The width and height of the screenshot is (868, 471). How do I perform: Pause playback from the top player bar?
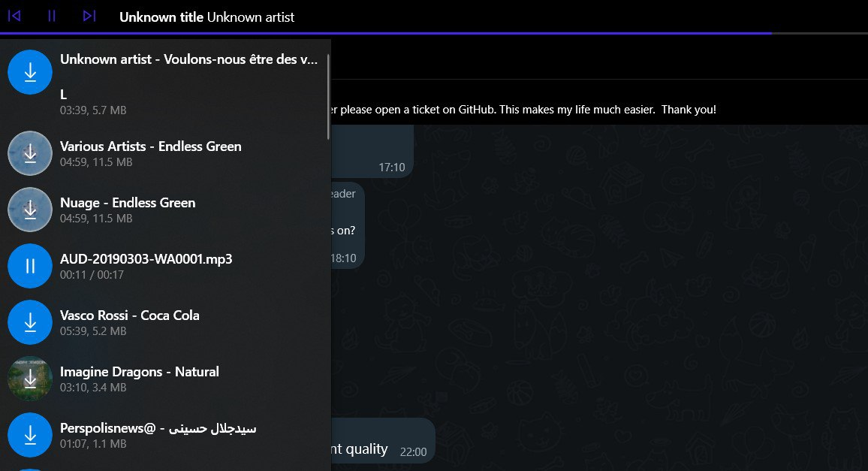[x=51, y=17]
